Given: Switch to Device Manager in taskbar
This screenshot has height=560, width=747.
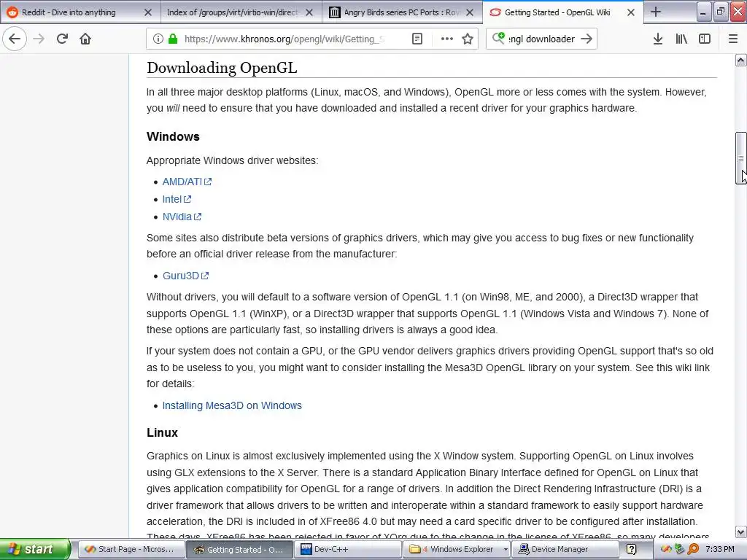Looking at the screenshot, I should point(565,550).
